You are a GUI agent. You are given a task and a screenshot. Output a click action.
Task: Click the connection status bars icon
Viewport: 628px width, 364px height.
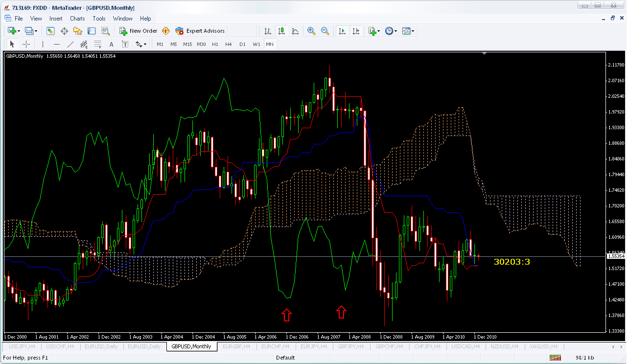554,358
